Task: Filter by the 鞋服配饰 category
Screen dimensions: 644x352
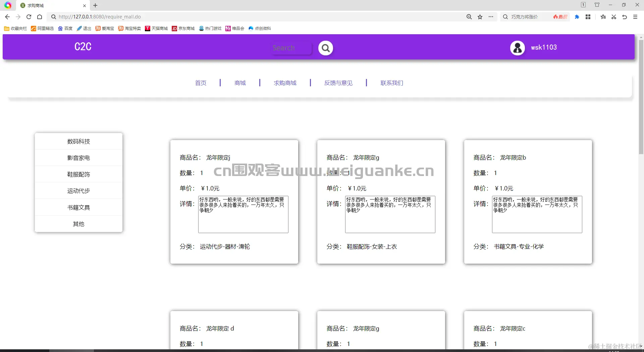Action: click(78, 174)
